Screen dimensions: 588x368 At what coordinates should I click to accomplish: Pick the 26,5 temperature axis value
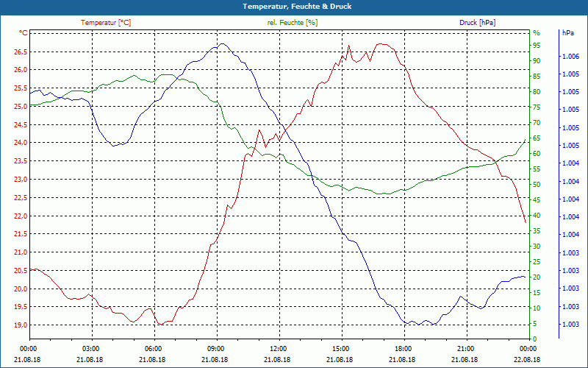(21, 52)
